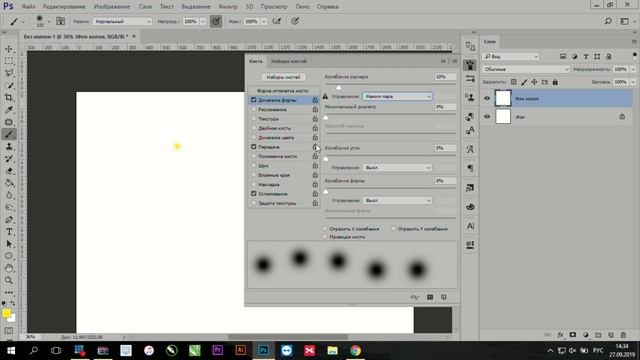Hide the top copy layer via eye icon
This screenshot has width=640, height=360.
point(487,98)
